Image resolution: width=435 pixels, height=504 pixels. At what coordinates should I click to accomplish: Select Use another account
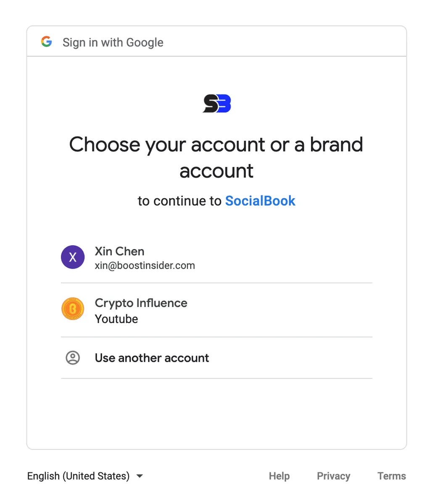[152, 358]
